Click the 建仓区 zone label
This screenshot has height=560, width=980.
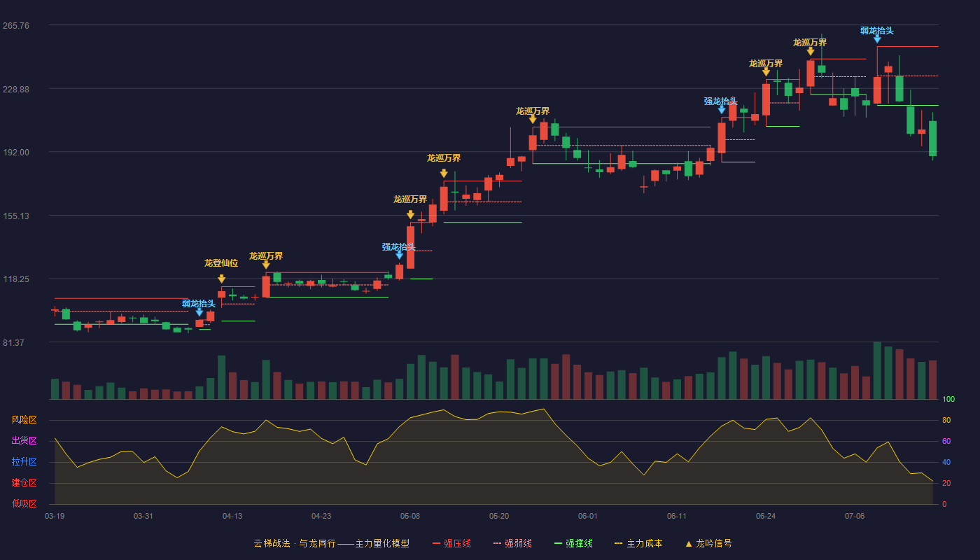pos(24,483)
